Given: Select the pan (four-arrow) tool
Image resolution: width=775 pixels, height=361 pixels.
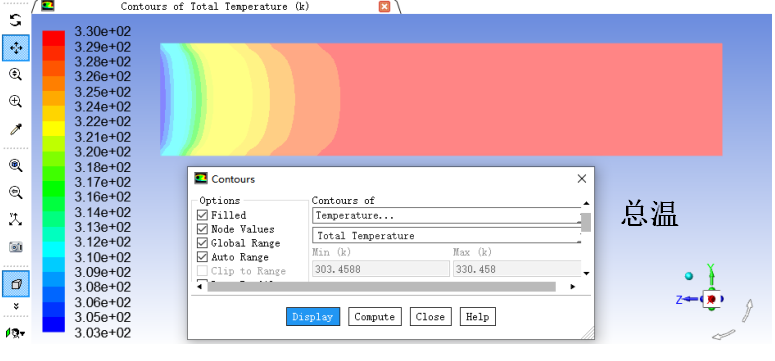Looking at the screenshot, I should coord(16,48).
